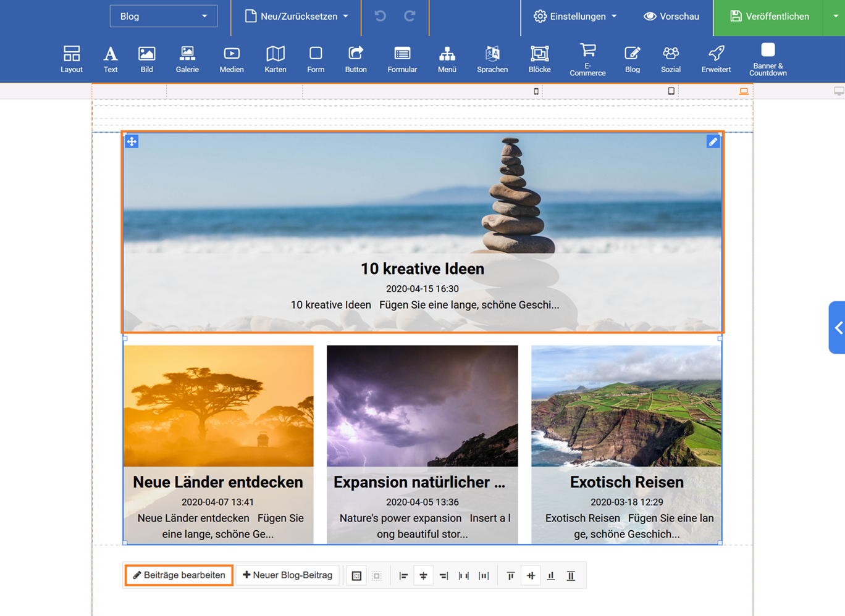The width and height of the screenshot is (845, 616).
Task: Click the Exotisch Reisen post thumbnail
Action: [626, 406]
